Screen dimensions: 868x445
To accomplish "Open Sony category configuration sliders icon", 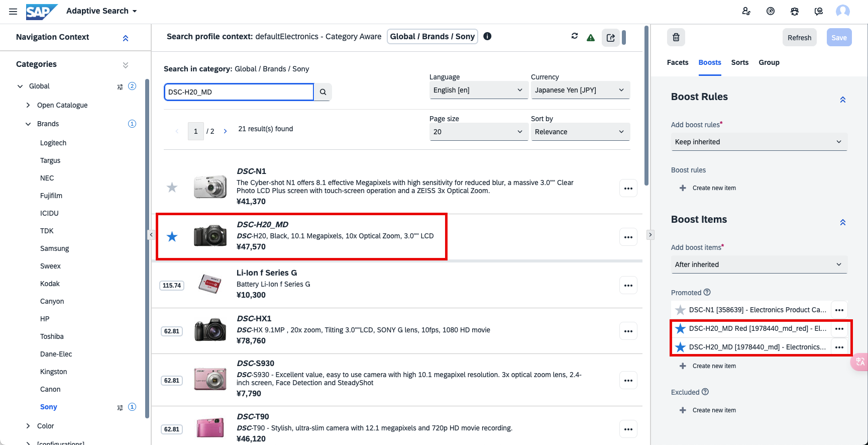I will [120, 407].
